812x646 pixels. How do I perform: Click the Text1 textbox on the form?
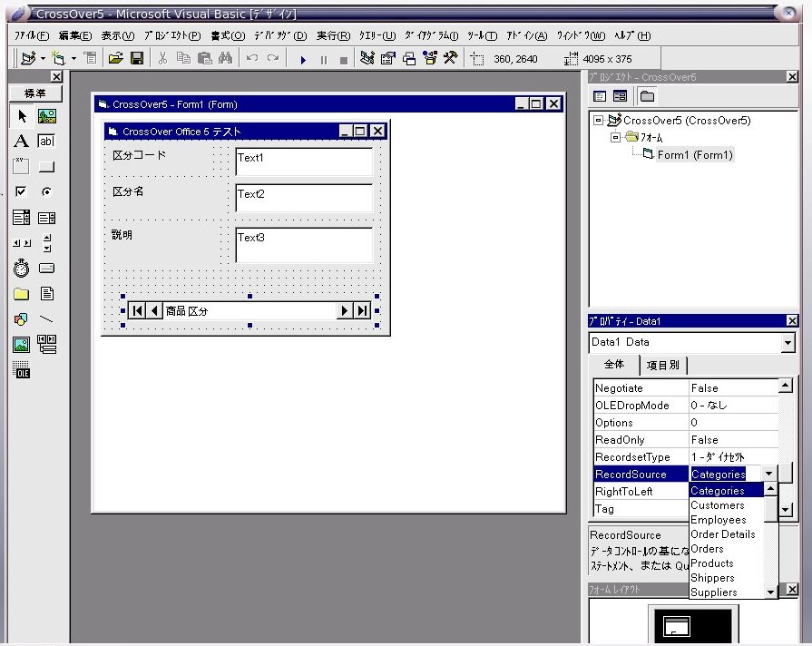point(304,161)
